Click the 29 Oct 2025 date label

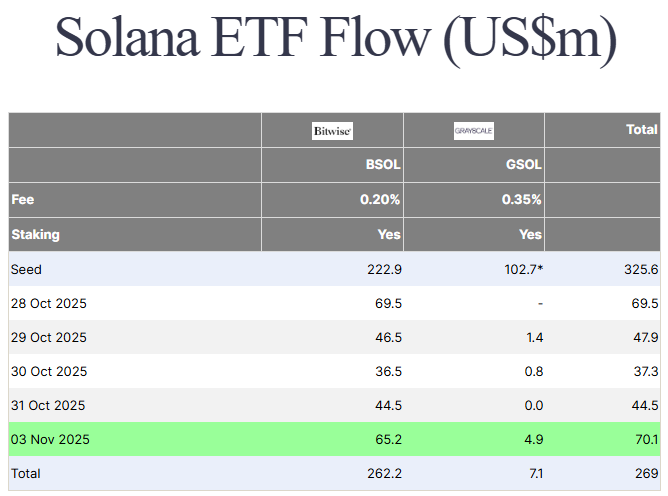click(49, 338)
